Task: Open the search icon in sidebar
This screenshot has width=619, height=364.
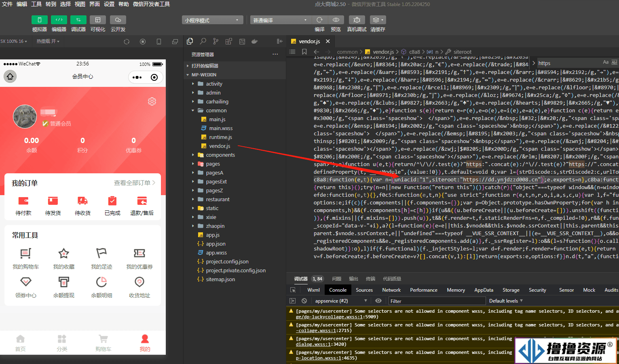Action: tap(203, 41)
